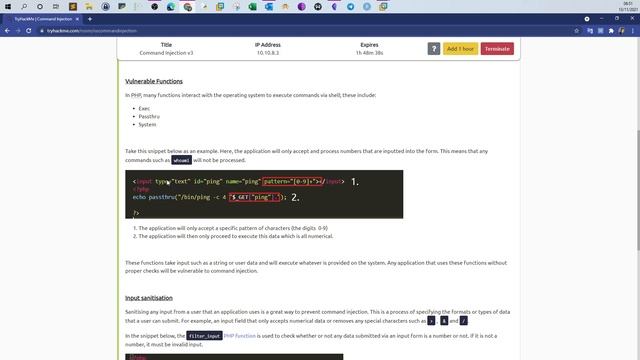Click the Input sanitisation heading

coord(149,298)
